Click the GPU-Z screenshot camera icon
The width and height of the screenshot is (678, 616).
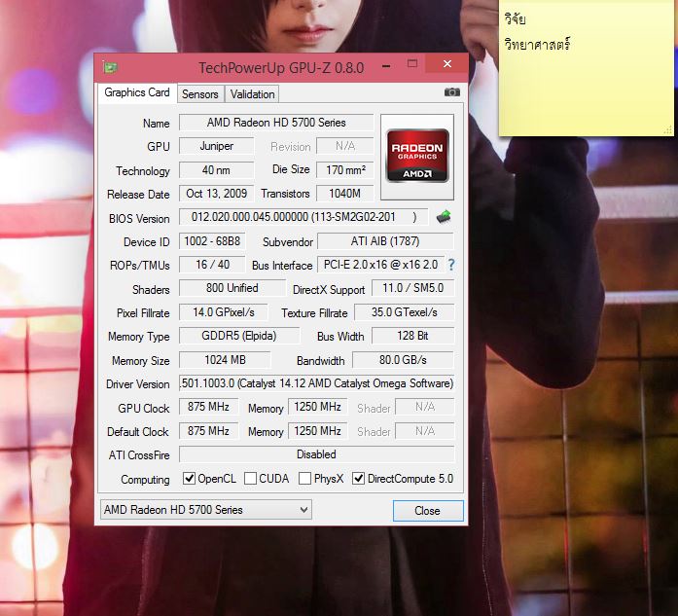pos(452,92)
